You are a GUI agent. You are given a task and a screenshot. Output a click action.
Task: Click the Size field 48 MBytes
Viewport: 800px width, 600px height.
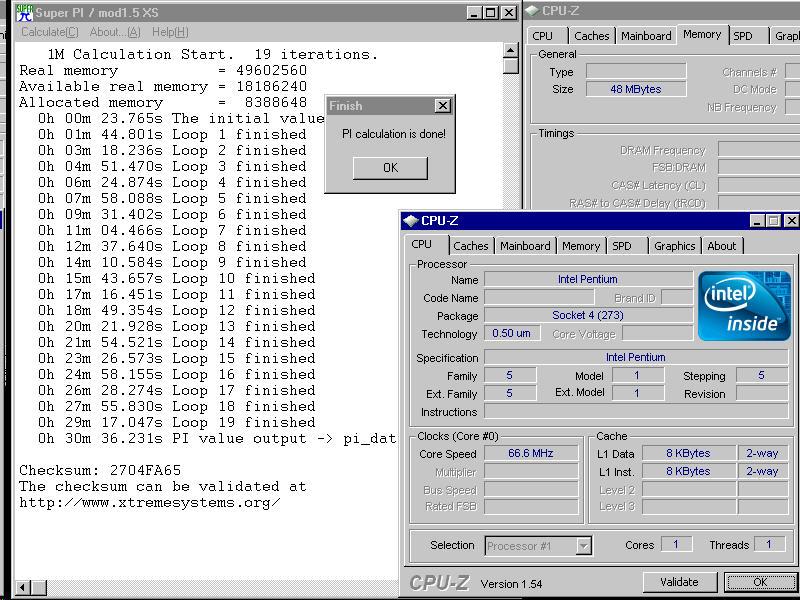click(x=636, y=89)
